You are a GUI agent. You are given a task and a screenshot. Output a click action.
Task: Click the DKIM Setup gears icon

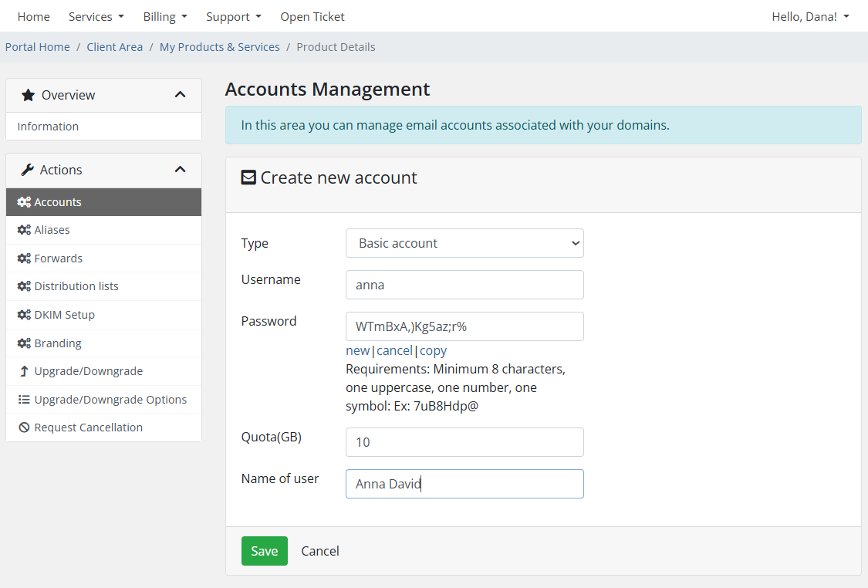tap(24, 315)
